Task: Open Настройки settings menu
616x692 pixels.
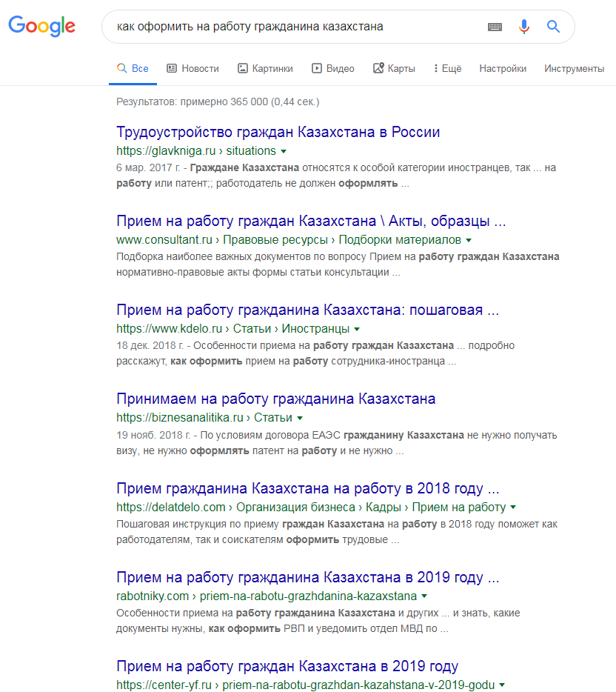Action: click(503, 68)
